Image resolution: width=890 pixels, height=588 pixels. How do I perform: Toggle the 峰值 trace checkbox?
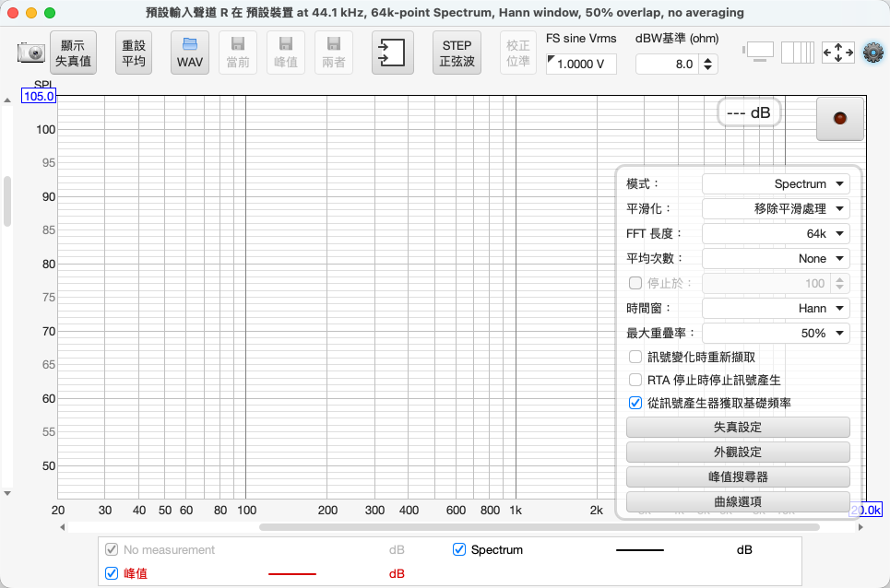click(112, 573)
